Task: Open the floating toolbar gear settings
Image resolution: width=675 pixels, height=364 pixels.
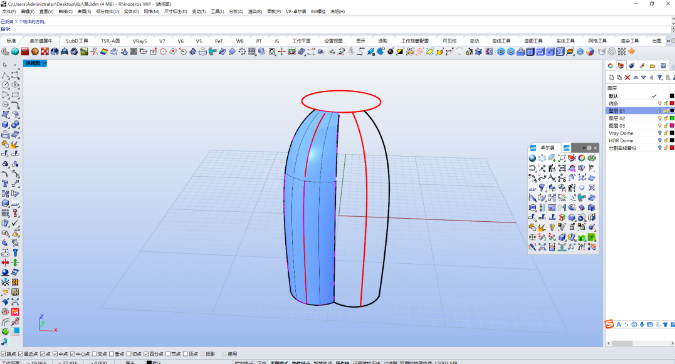Action: (x=589, y=148)
